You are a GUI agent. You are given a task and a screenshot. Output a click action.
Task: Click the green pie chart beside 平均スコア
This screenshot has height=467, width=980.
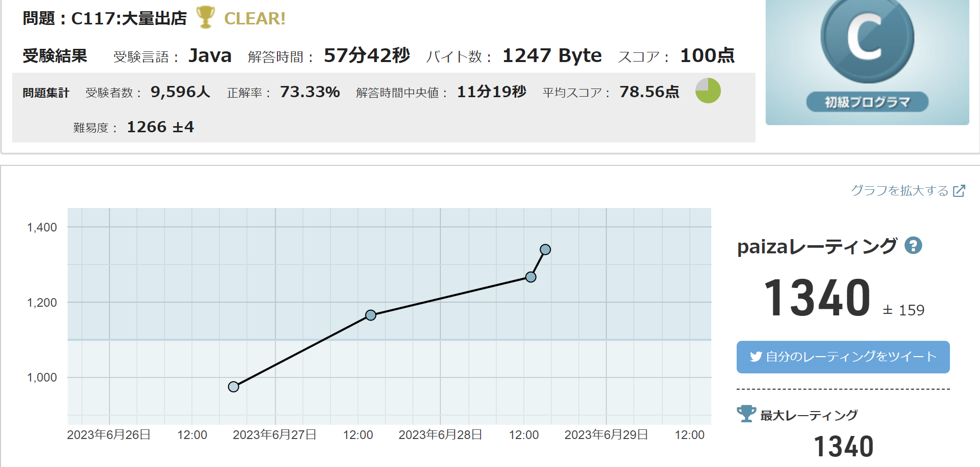click(708, 91)
